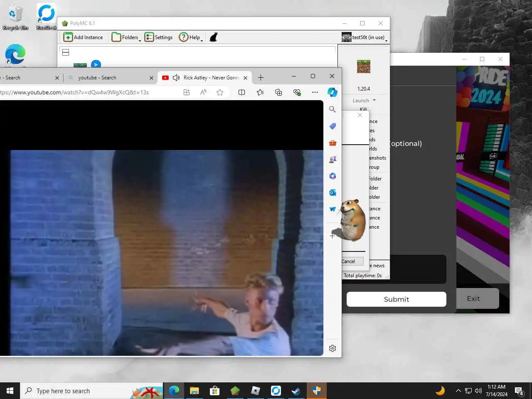Image resolution: width=532 pixels, height=399 pixels.
Task: Open a new Edge tab
Action: click(x=261, y=78)
